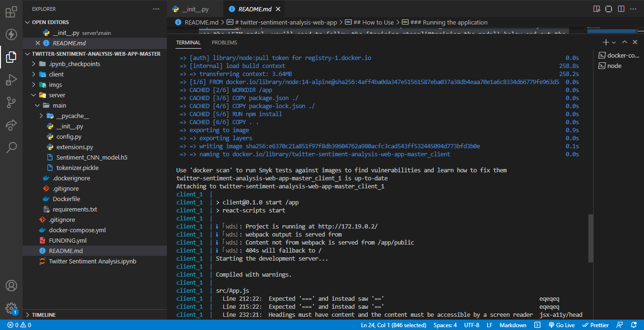Collapse the TWITTER-SENTIMENT-ANALYSIS-WEB-APP-MASTER section
Viewport: 644px width, 330px height.
pyautogui.click(x=94, y=53)
